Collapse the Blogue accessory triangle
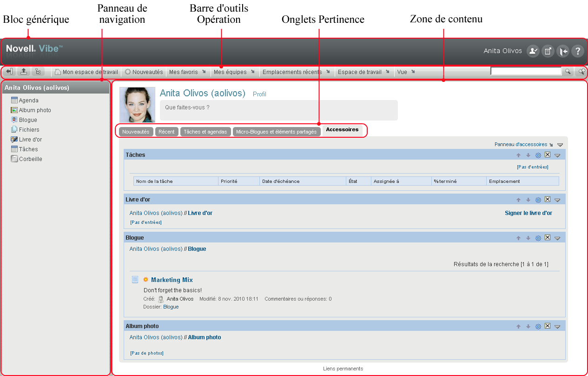This screenshot has height=376, width=588. 557,238
